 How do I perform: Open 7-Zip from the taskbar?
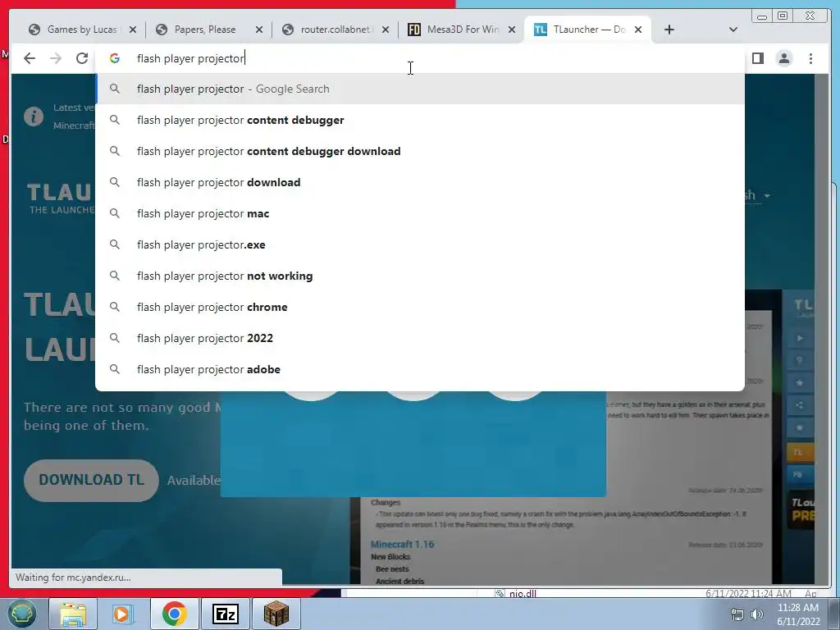tap(225, 614)
